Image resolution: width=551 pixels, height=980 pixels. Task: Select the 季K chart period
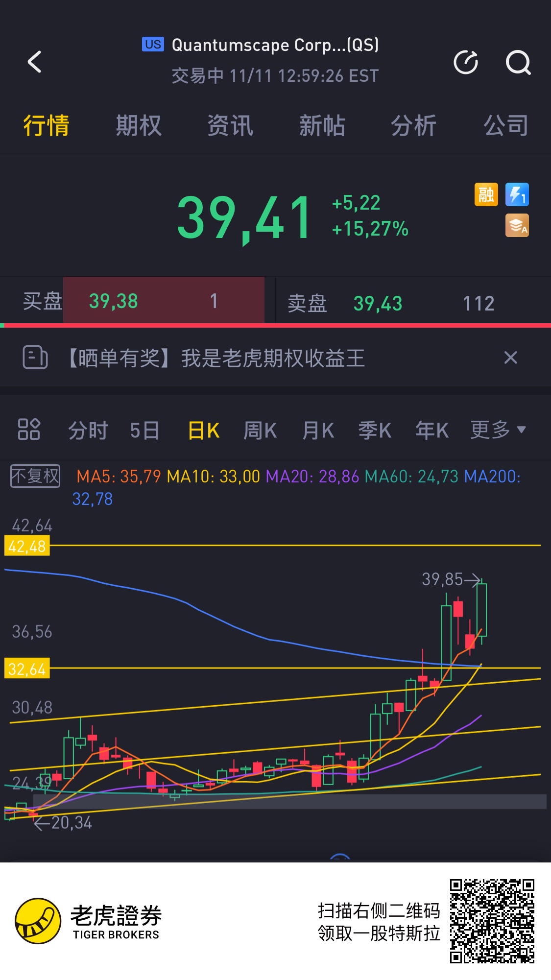click(x=375, y=430)
